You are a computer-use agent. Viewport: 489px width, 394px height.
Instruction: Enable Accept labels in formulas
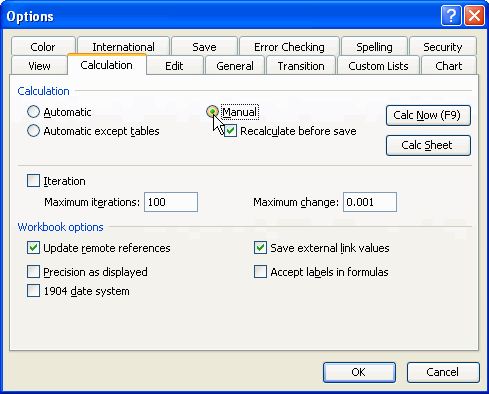click(x=260, y=272)
